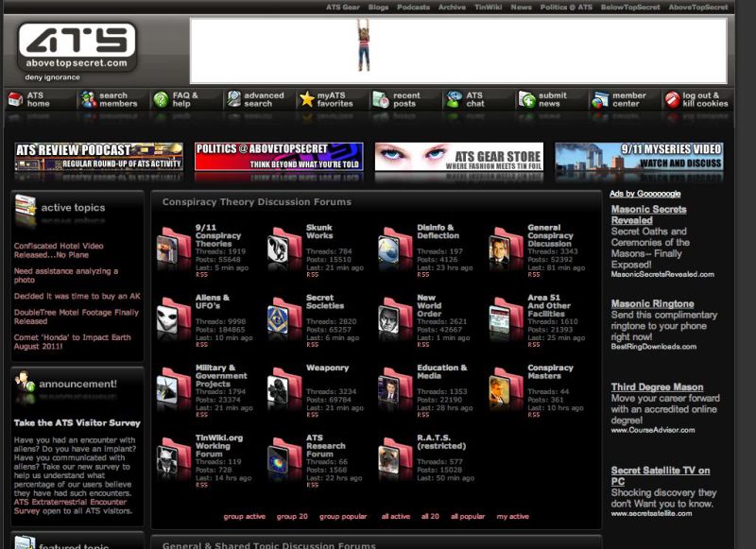Click the 9/11 Mysteries Video banner
Image resolution: width=756 pixels, height=549 pixels.
639,157
